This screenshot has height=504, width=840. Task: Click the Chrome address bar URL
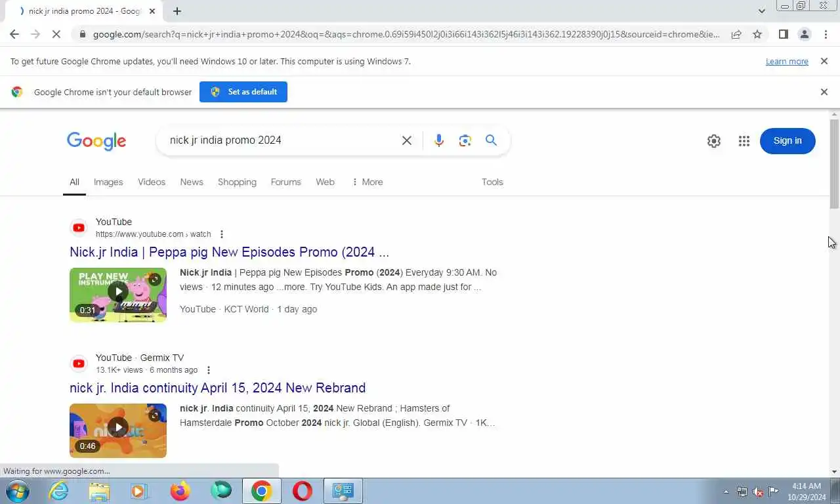tap(406, 34)
